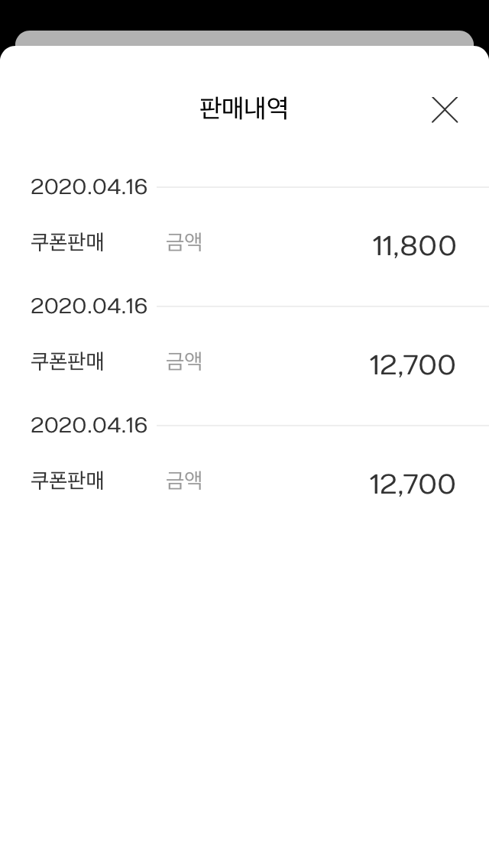Viewport: 489px width, 868px height.
Task: Tap the 금액 label in the second entry
Action: pyautogui.click(x=184, y=361)
